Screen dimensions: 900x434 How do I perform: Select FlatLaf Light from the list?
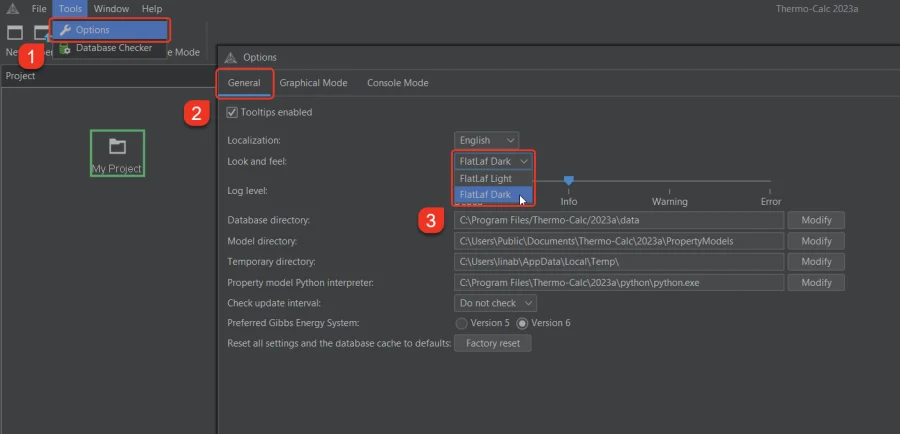[494, 179]
